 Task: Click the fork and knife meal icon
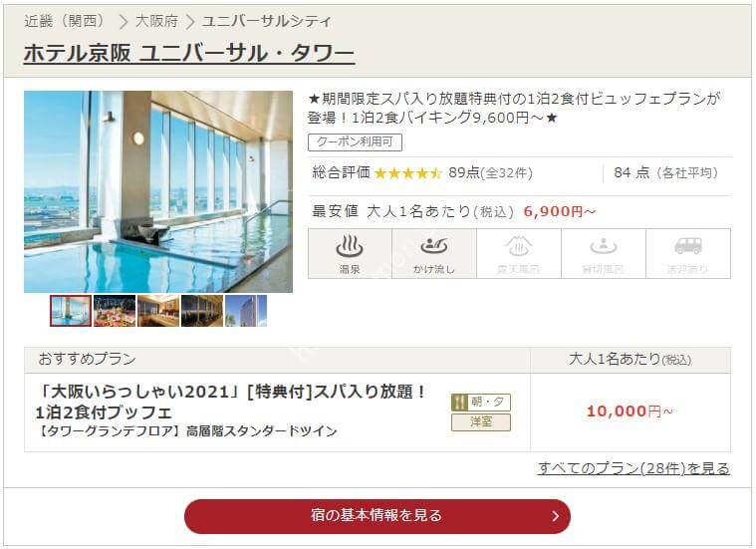point(459,403)
